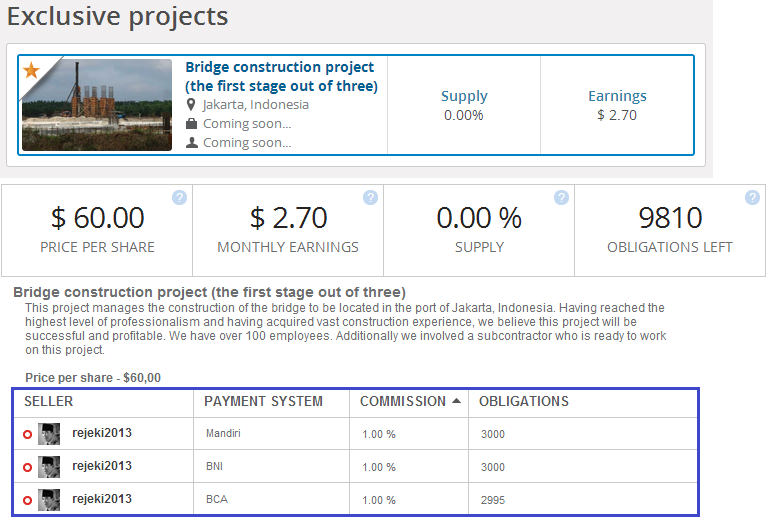771x520 pixels.
Task: Click the help icon in Obligations Left box
Action: [x=752, y=197]
